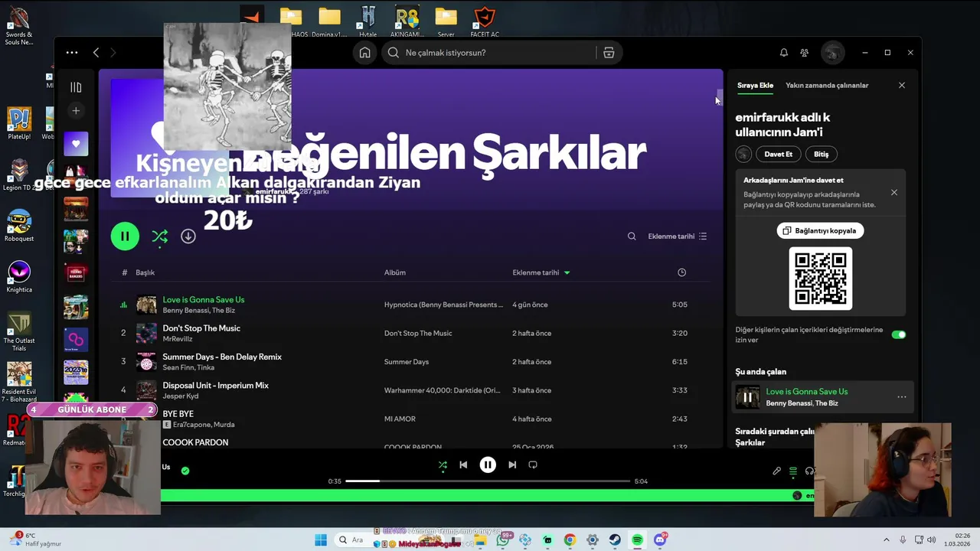Switch to Sıraya Ekle tab
This screenshot has height=551, width=980.
[755, 85]
